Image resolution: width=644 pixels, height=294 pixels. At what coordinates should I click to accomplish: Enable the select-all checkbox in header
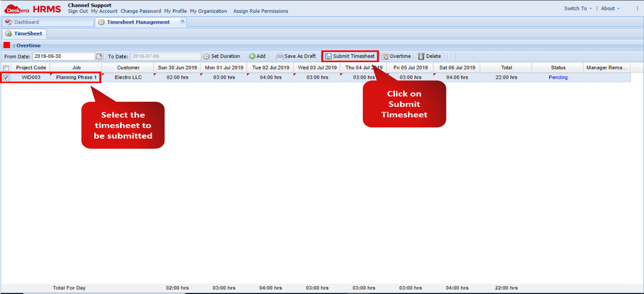(x=6, y=67)
